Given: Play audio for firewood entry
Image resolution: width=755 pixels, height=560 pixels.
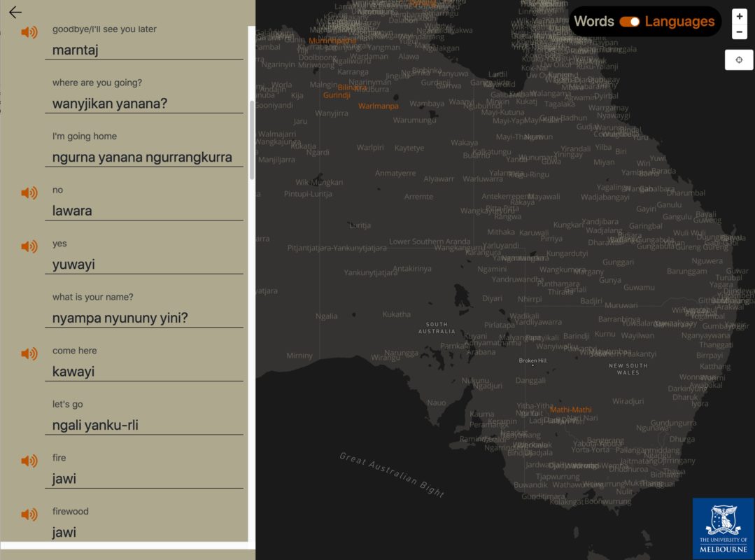Looking at the screenshot, I should [x=29, y=514].
